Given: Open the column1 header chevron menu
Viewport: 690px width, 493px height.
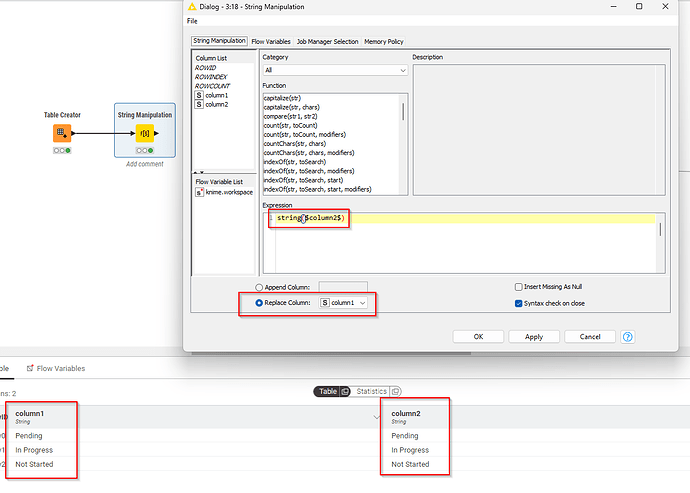Looking at the screenshot, I should point(376,417).
